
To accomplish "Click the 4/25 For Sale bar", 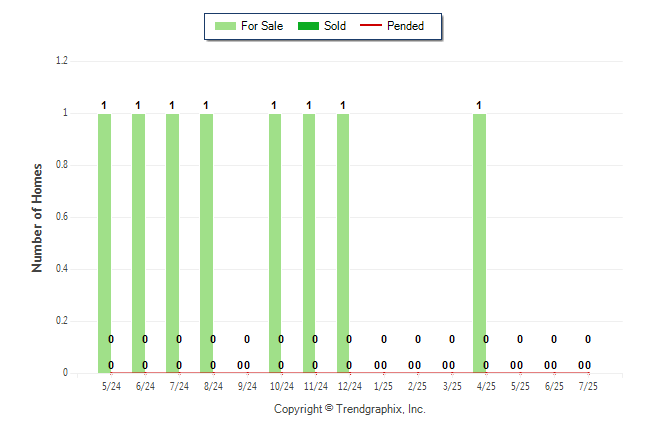I will [479, 243].
